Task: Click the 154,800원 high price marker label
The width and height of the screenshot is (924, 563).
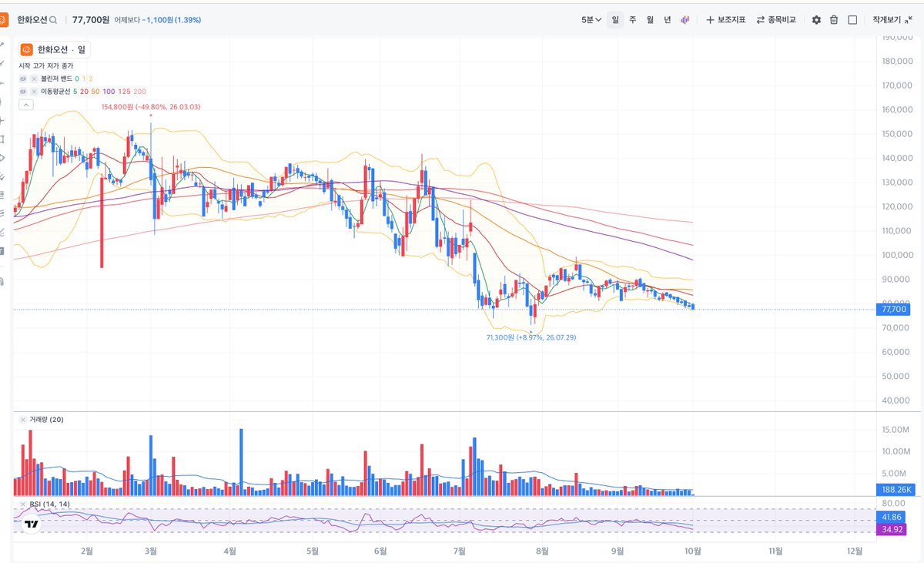Action: tap(151, 107)
